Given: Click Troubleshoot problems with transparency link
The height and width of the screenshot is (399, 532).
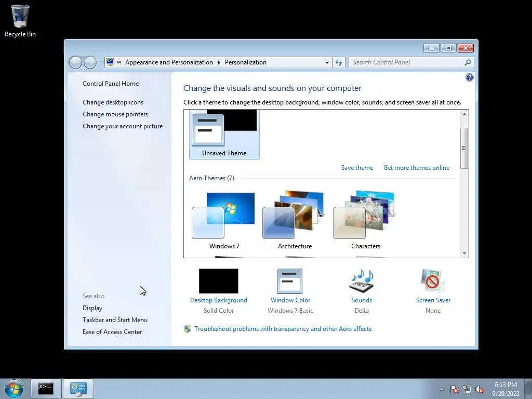Looking at the screenshot, I should pos(283,329).
